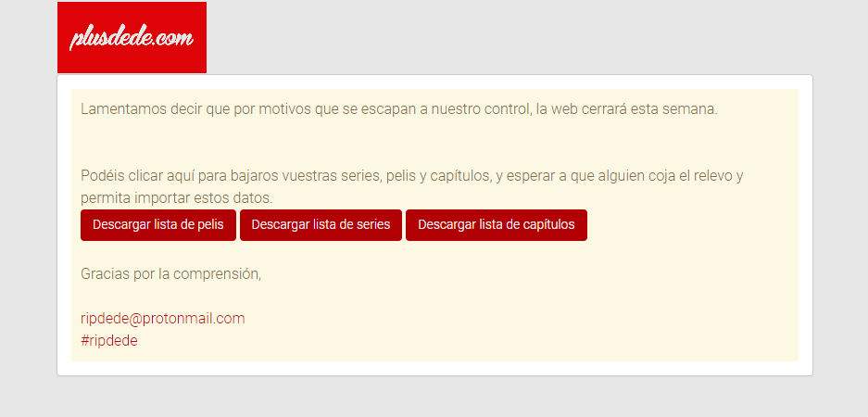Click 'permita importar estos datos' line

[177, 197]
